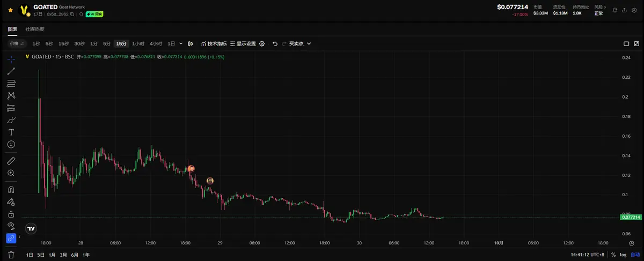Viewport: 644px width, 261px height.
Task: Toggle the favorite star for GOATED
Action: point(10,10)
